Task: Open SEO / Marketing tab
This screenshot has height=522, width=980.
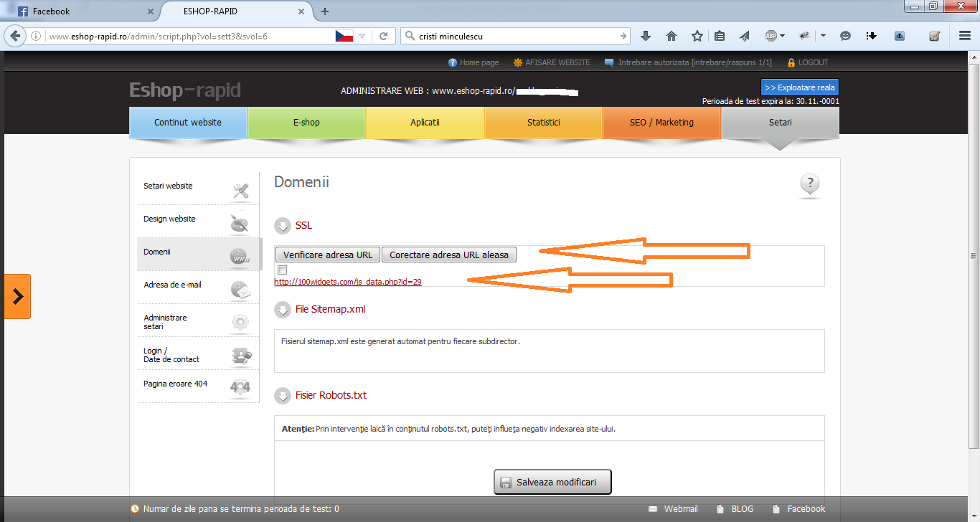Action: (661, 122)
